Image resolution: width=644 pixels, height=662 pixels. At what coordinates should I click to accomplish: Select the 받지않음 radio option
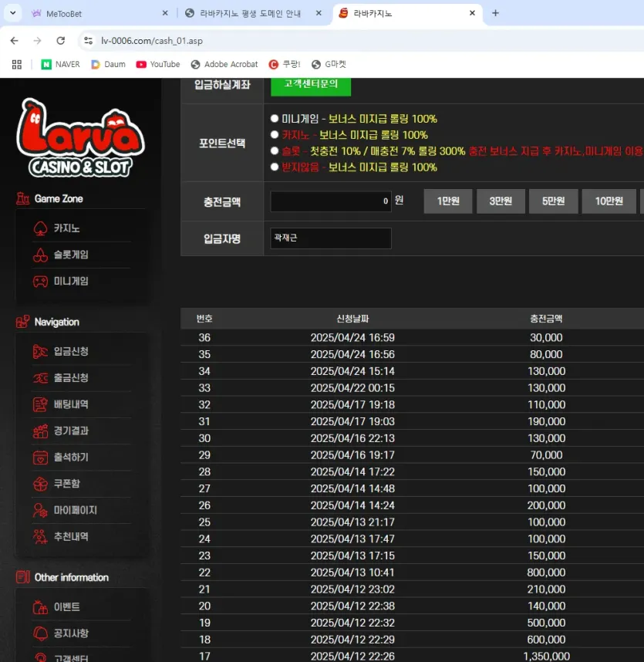pyautogui.click(x=275, y=167)
